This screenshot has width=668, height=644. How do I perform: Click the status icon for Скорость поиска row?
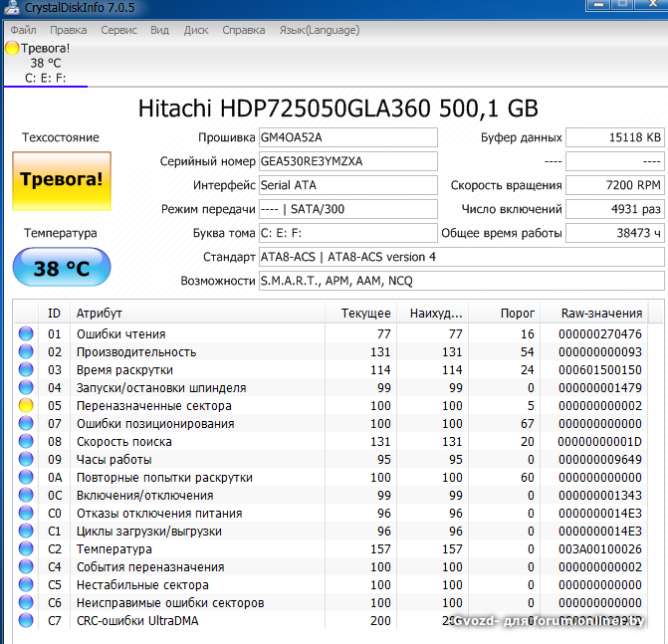(x=26, y=442)
